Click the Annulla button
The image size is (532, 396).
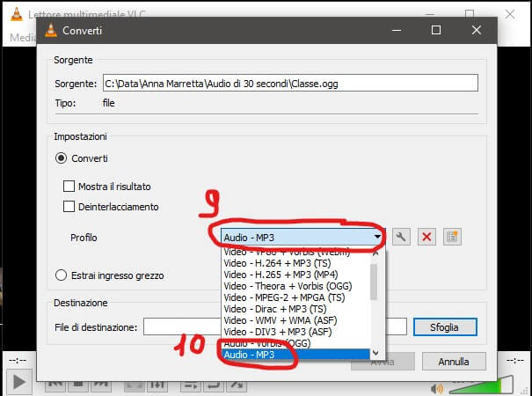tap(453, 362)
